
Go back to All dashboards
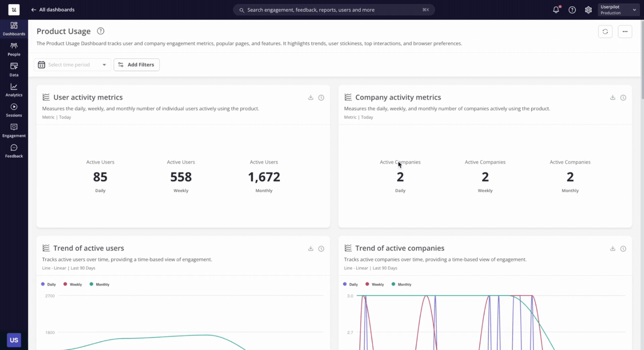[x=53, y=10]
